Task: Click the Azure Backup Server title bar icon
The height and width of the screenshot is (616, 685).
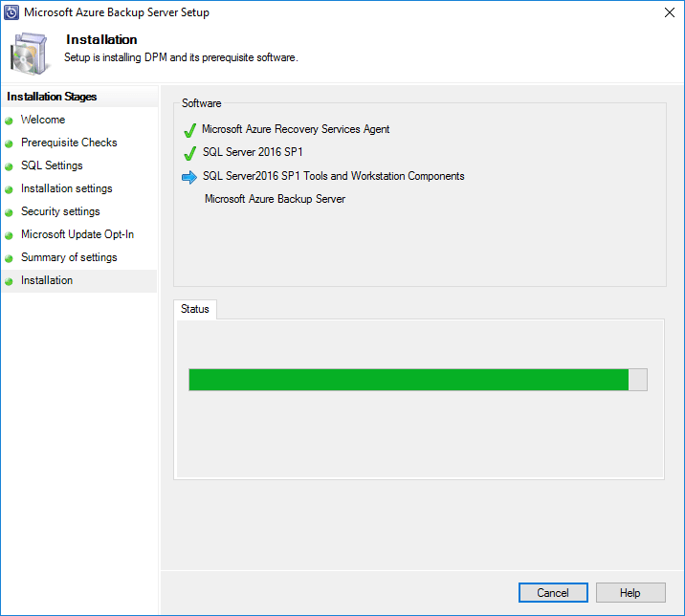Action: pyautogui.click(x=11, y=12)
